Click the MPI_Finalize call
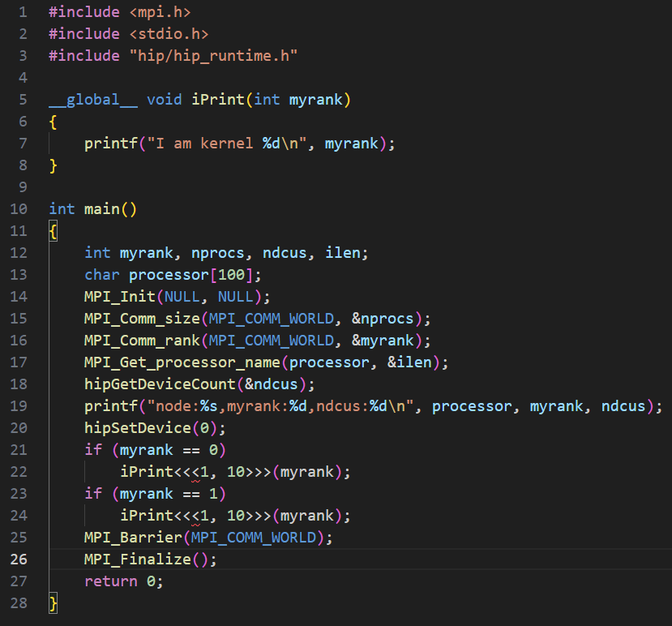The width and height of the screenshot is (672, 626). [151, 560]
